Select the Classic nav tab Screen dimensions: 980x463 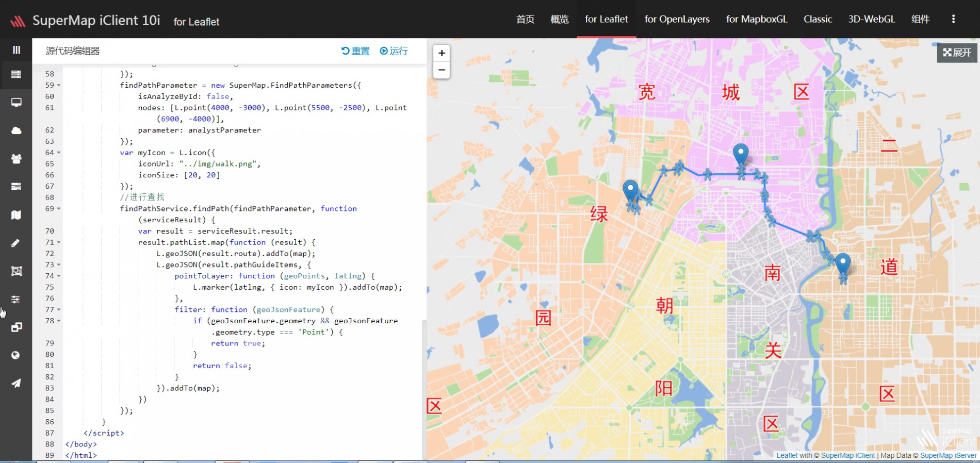point(818,19)
